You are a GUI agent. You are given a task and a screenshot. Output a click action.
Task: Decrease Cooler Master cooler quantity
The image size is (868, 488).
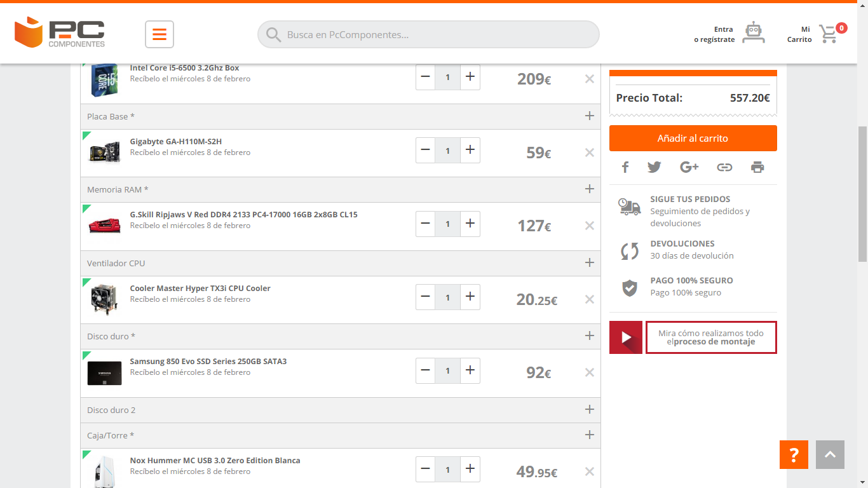tap(426, 297)
